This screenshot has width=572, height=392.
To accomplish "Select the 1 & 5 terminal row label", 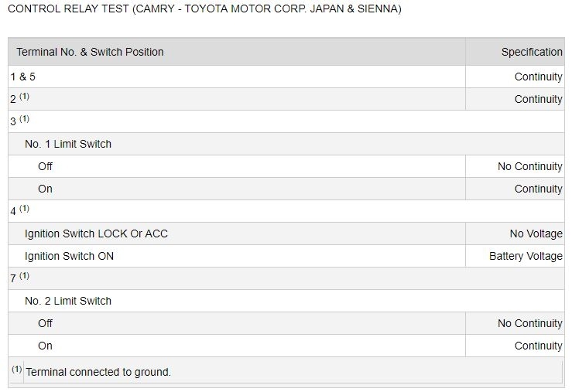I will [x=22, y=77].
